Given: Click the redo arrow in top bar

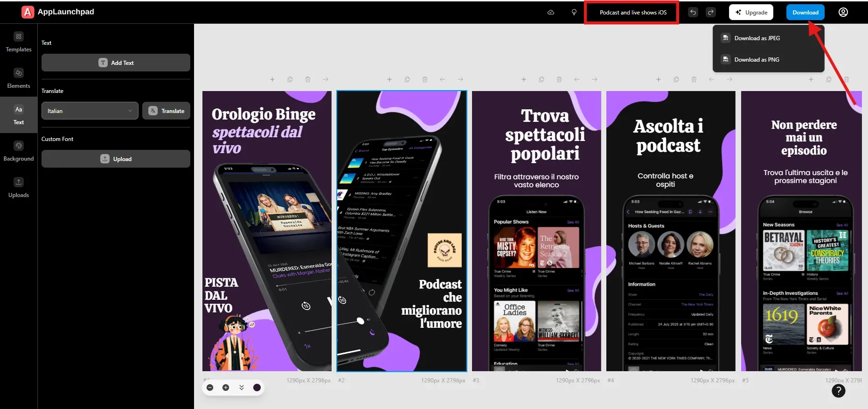Looking at the screenshot, I should point(711,13).
